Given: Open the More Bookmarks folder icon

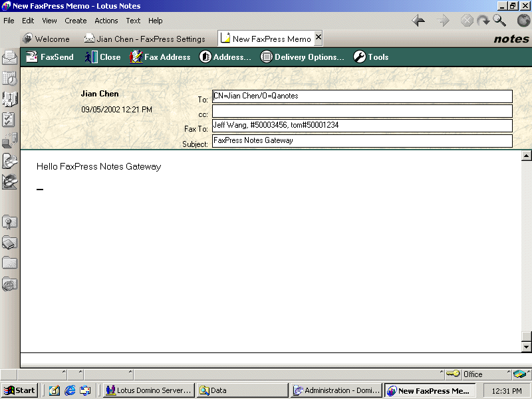Looking at the screenshot, I should pos(9,263).
